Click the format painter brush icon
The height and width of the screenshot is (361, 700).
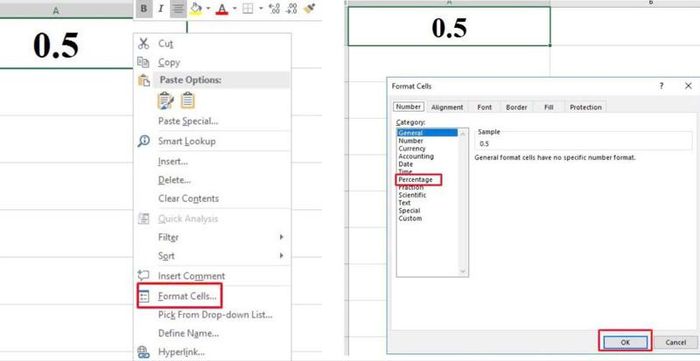click(x=309, y=8)
